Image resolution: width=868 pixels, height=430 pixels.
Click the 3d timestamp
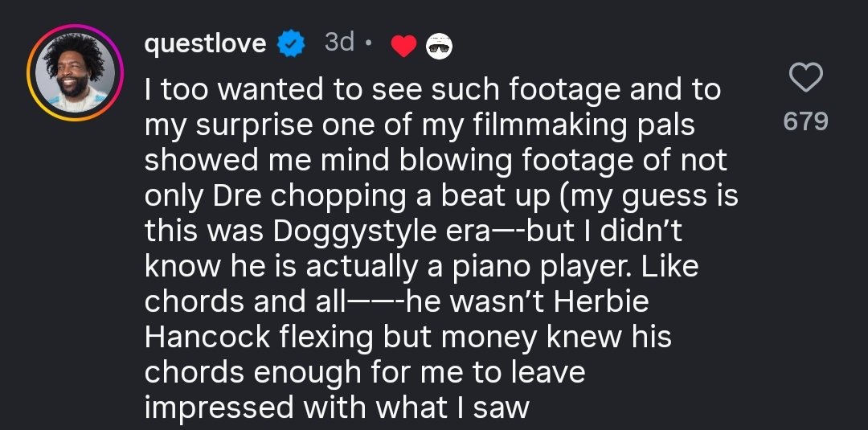pyautogui.click(x=338, y=43)
